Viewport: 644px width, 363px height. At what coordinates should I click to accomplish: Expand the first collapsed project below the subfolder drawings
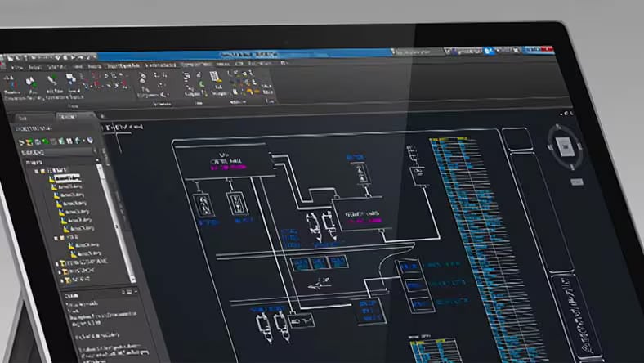click(57, 262)
